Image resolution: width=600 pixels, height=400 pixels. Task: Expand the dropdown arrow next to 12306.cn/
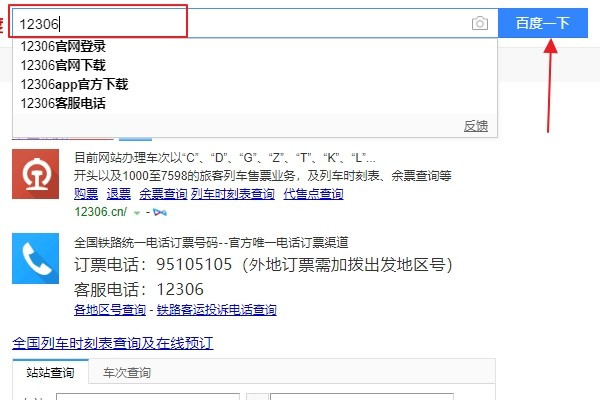[x=137, y=213]
